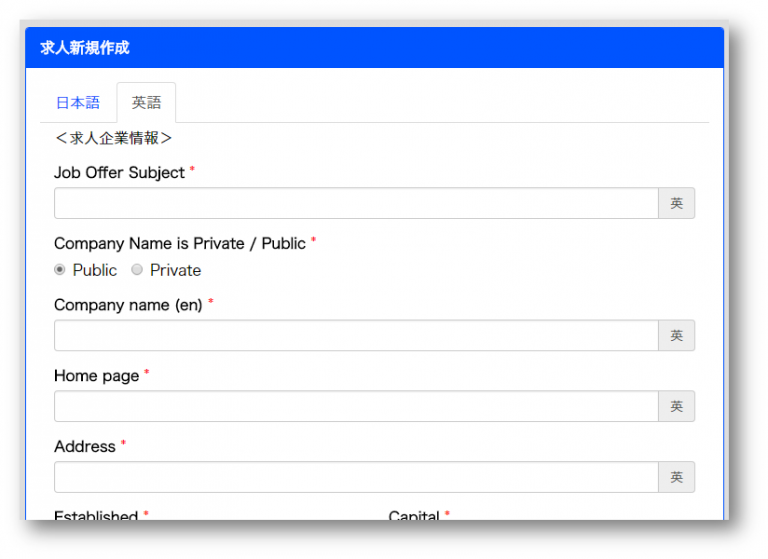Click the Address text input

pos(356,477)
